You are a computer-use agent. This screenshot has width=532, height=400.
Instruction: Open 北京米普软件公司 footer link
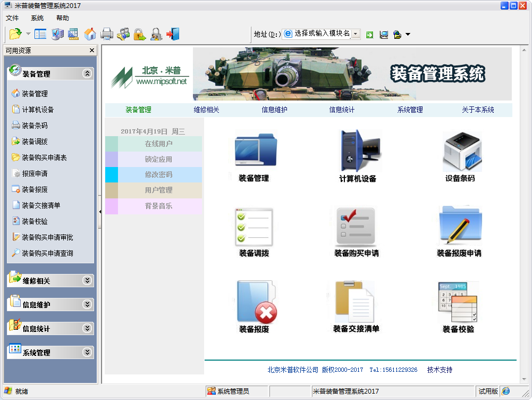293,370
